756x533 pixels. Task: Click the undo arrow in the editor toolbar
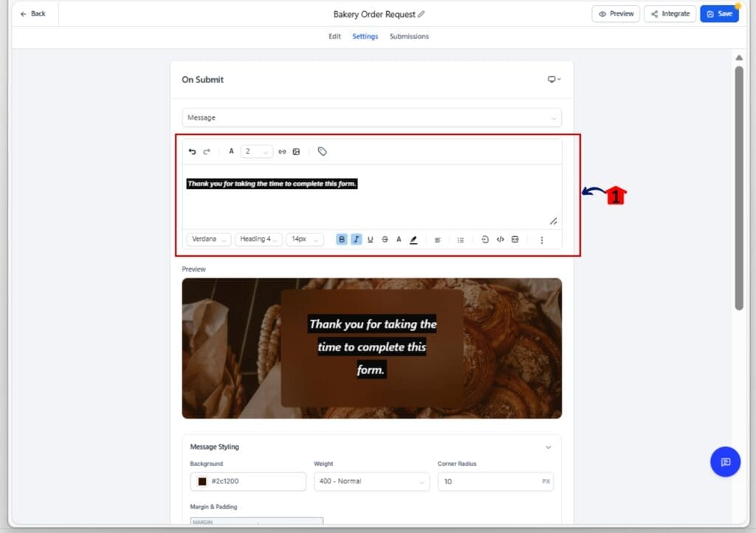[x=192, y=151]
